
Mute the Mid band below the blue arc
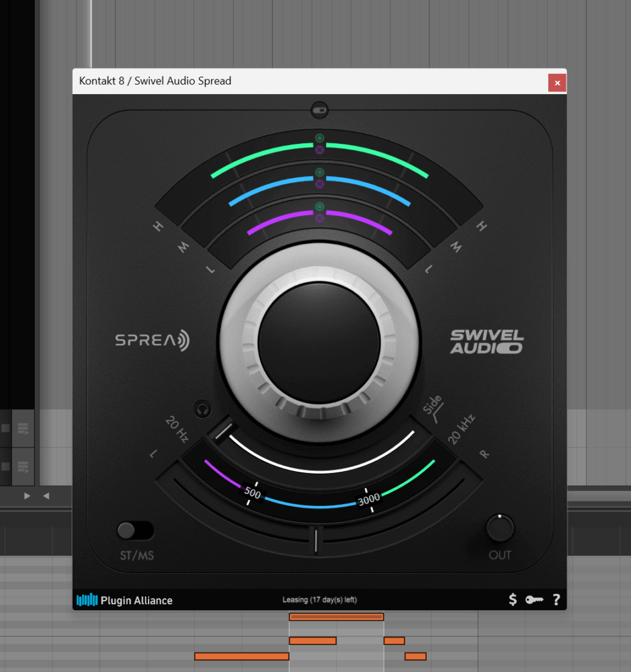[319, 184]
